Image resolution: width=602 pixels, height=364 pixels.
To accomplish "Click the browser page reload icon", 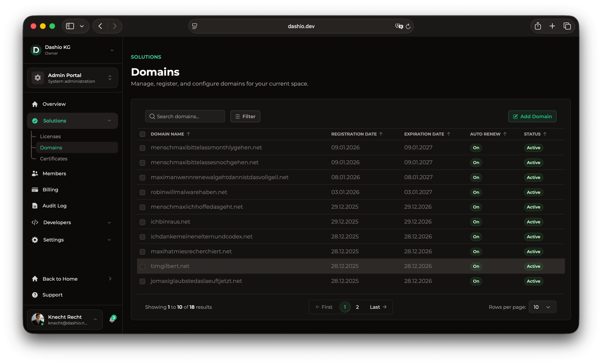I will coord(408,26).
